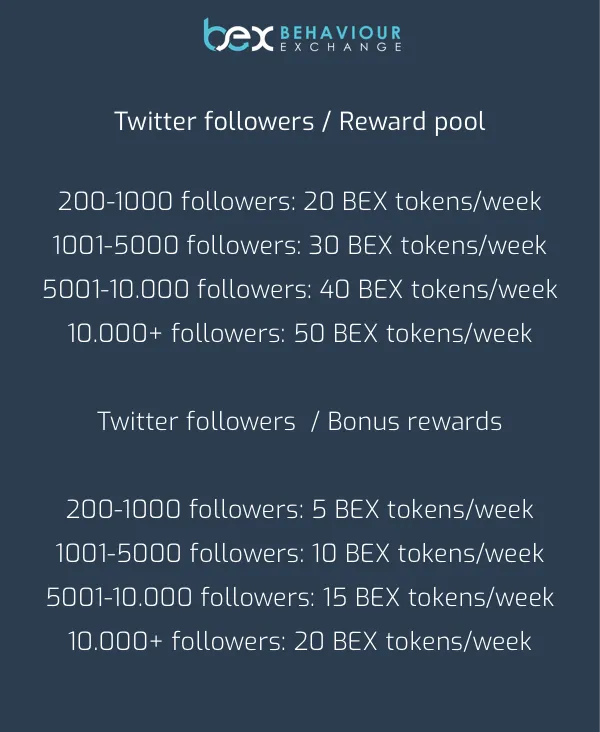Click 30 BEX tokens/week text
The width and height of the screenshot is (600, 732).
427,245
